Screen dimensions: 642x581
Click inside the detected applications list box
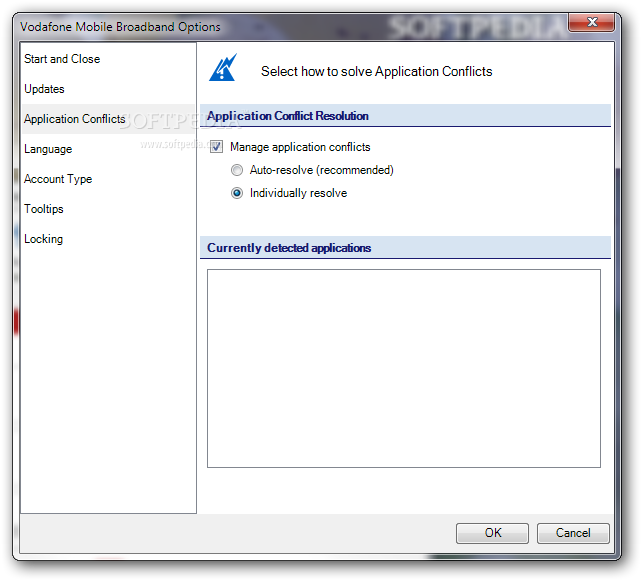click(404, 368)
